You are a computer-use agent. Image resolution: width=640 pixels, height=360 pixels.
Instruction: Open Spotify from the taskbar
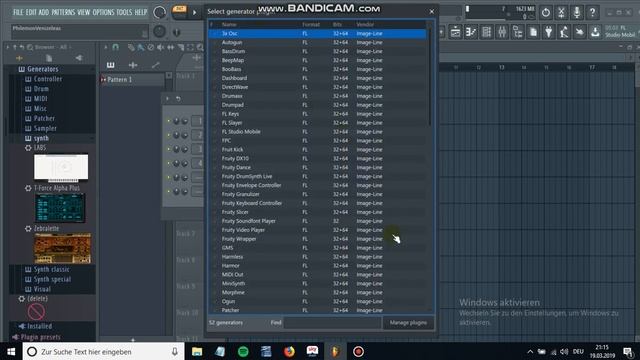pyautogui.click(x=243, y=351)
